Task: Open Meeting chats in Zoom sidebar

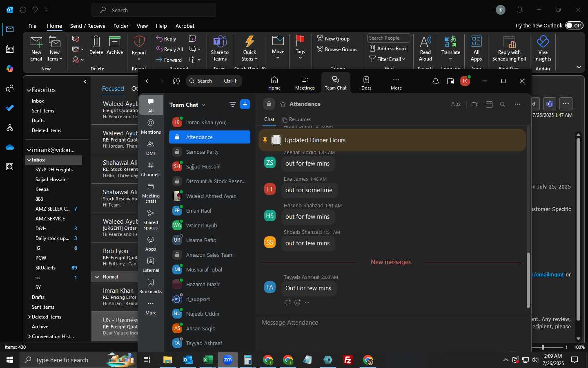Action: (x=151, y=193)
